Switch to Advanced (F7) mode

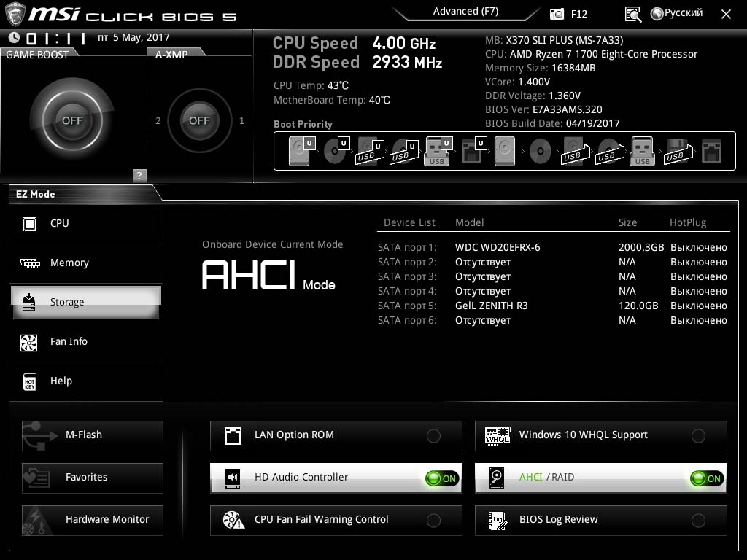click(x=466, y=12)
